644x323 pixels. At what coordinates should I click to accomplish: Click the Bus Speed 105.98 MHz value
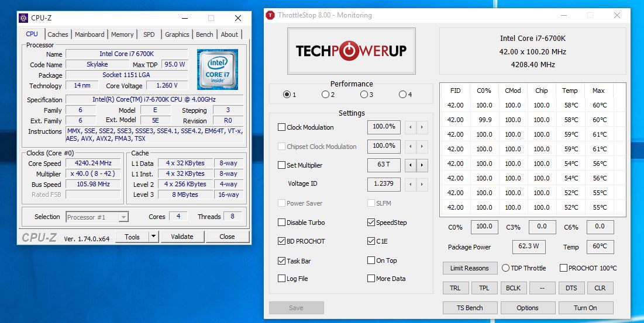pyautogui.click(x=93, y=184)
